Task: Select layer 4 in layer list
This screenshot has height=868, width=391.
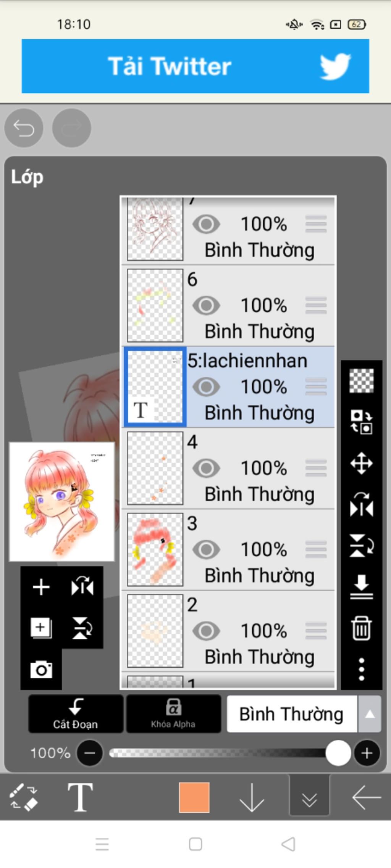Action: coord(228,468)
